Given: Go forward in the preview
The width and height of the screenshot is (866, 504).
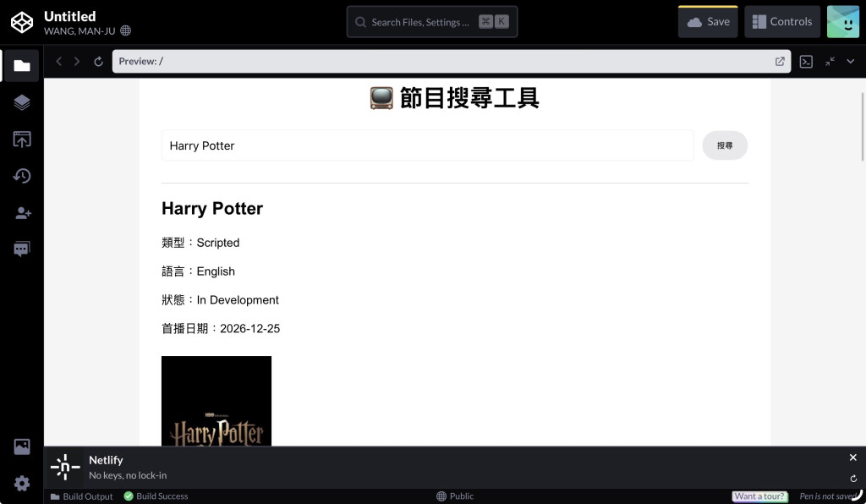Looking at the screenshot, I should [77, 61].
